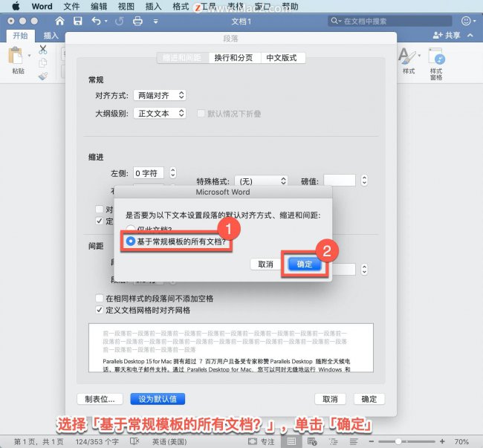Open 大纲级别 dropdown showing 正文文本
Screen dimensions: 483x448
pyautogui.click(x=160, y=114)
